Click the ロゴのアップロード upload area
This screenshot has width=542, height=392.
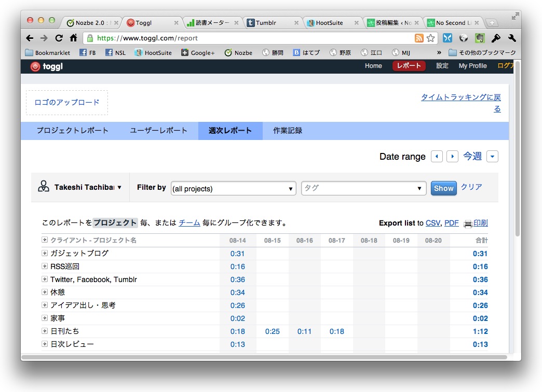(67, 102)
